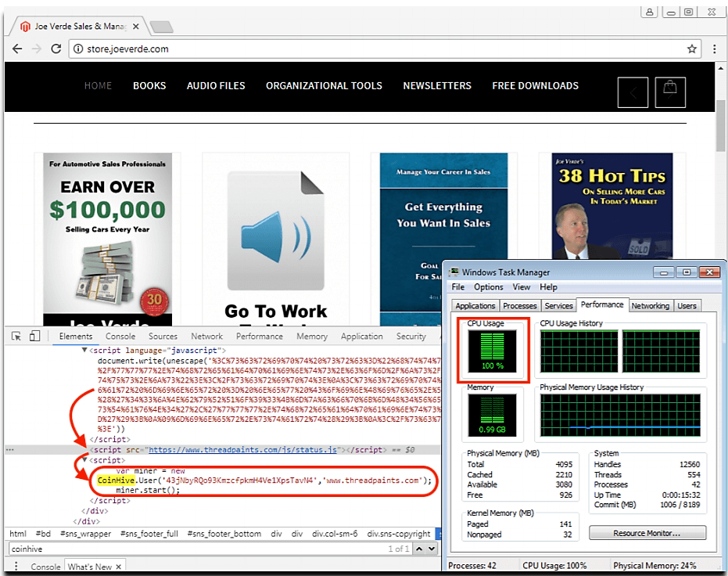Open the Go To Work audio file thumbnail
The height and width of the screenshot is (576, 728).
(276, 239)
